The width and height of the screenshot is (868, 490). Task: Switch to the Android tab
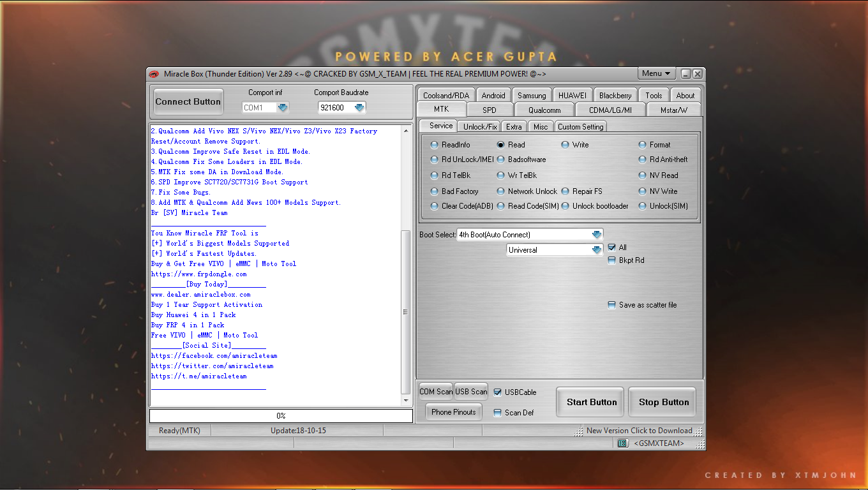point(493,95)
